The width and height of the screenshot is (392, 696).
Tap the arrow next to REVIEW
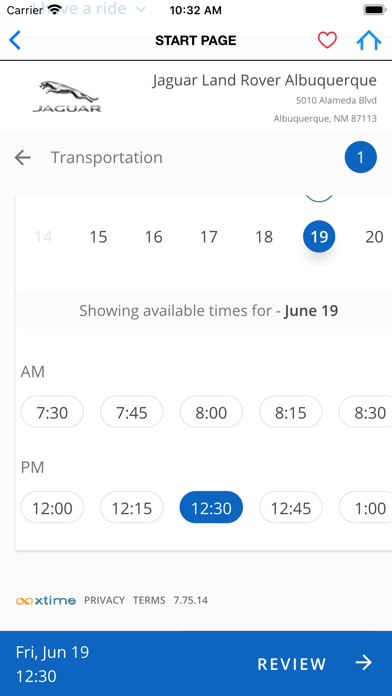pos(364,663)
